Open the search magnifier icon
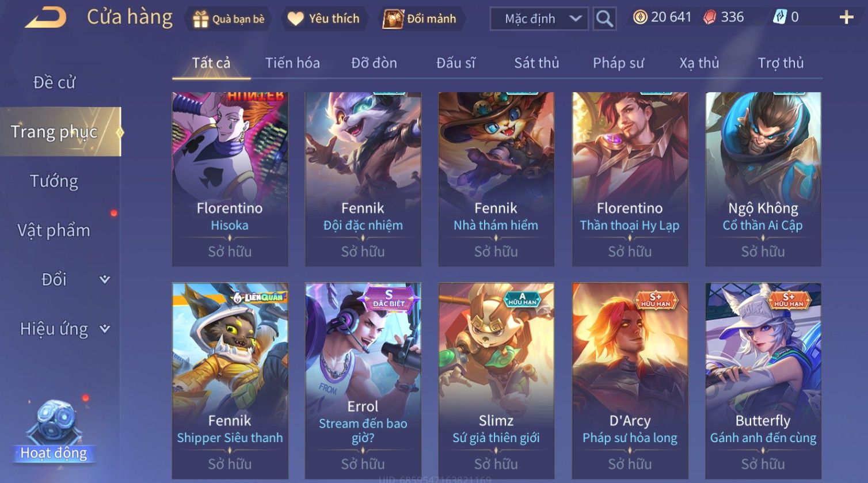Image resolution: width=868 pixels, height=483 pixels. point(604,19)
